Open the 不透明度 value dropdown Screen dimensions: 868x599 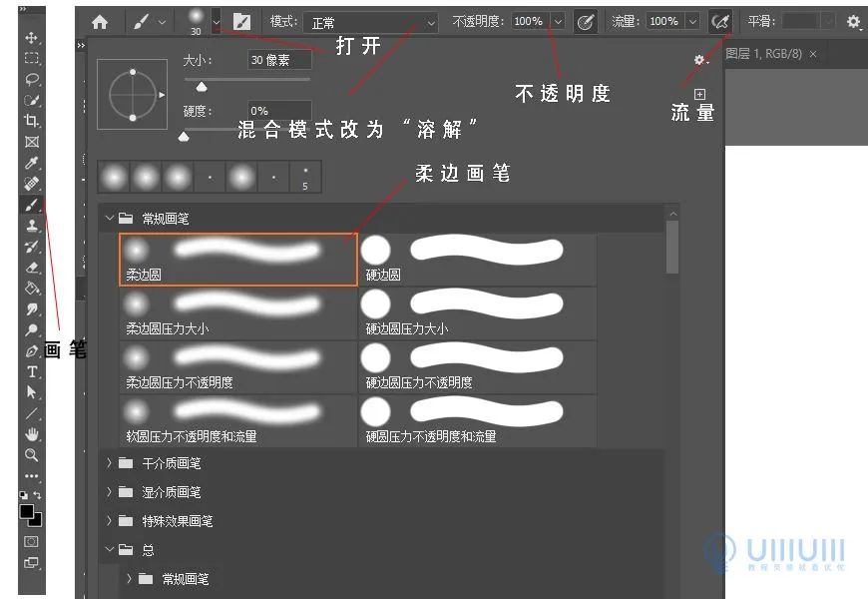coord(557,20)
